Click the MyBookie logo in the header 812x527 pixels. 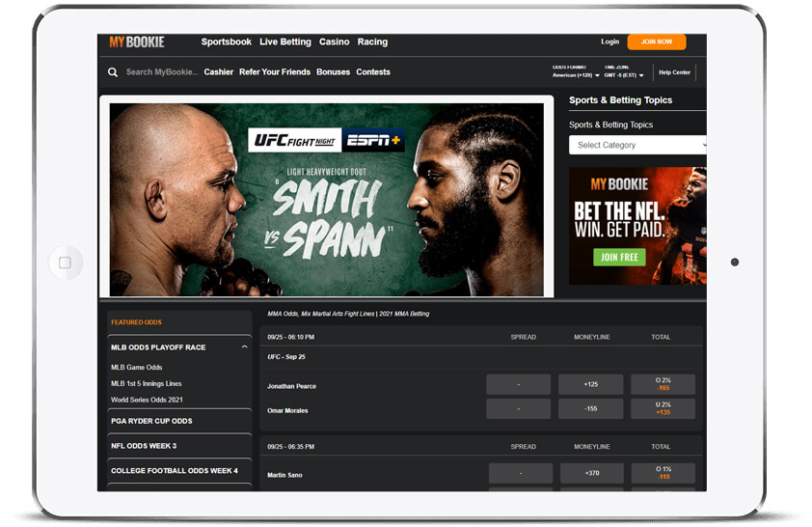click(x=137, y=42)
